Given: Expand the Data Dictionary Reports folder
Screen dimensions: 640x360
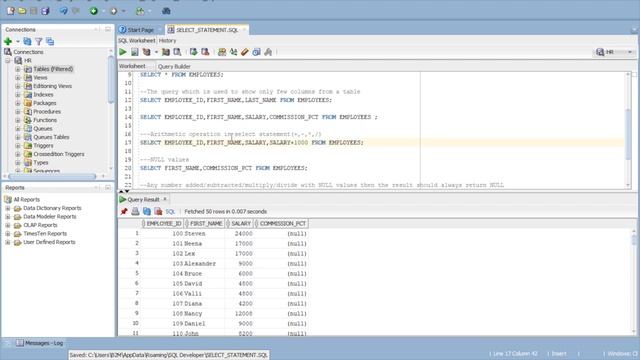Looking at the screenshot, I should pyautogui.click(x=8, y=208).
